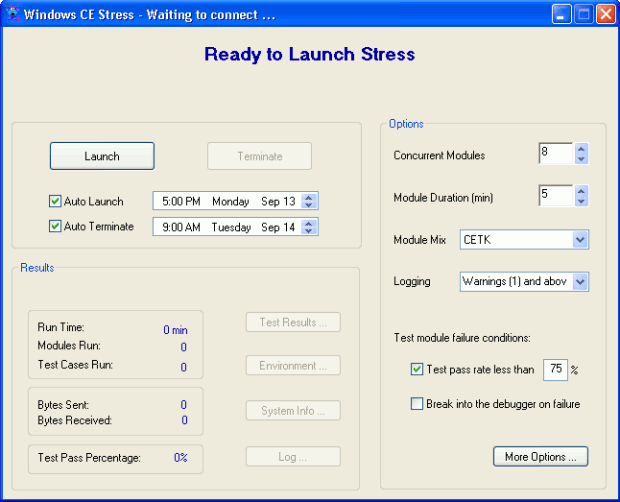This screenshot has width=620, height=502.
Task: Click the Environment button
Action: 293,365
